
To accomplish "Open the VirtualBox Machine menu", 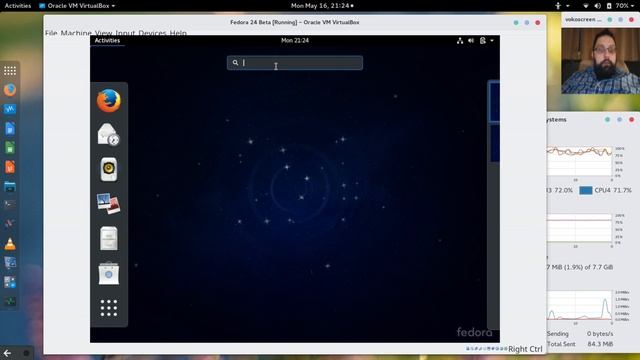I will (x=76, y=33).
